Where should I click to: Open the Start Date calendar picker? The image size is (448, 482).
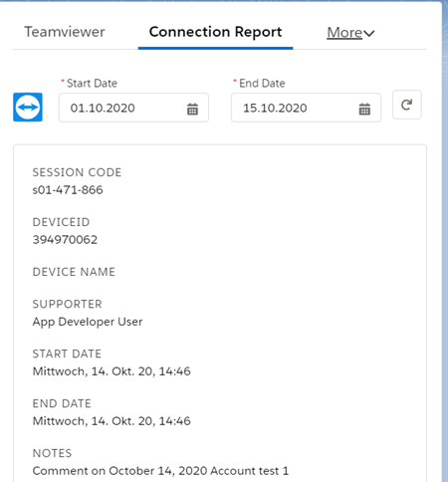click(192, 109)
